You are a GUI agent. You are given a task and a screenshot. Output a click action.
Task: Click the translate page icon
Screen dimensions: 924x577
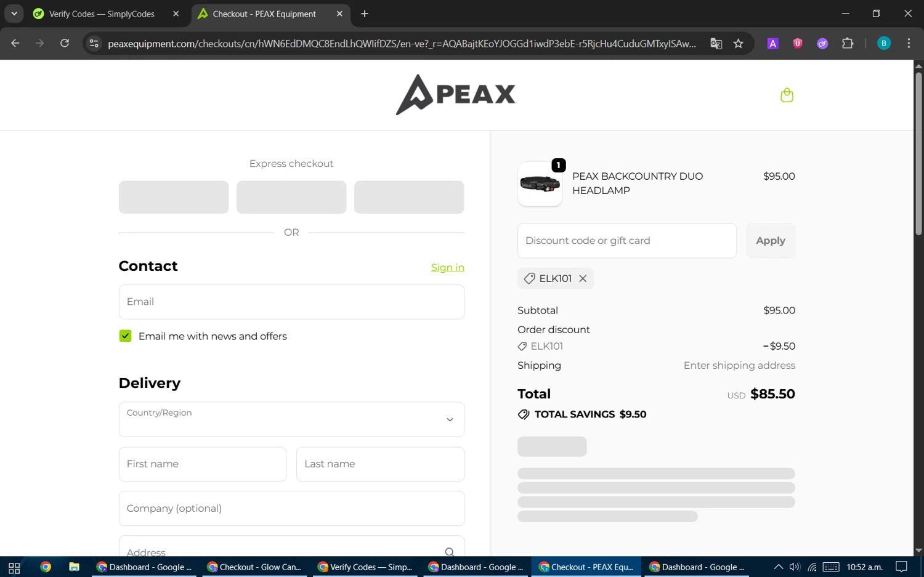pyautogui.click(x=716, y=43)
